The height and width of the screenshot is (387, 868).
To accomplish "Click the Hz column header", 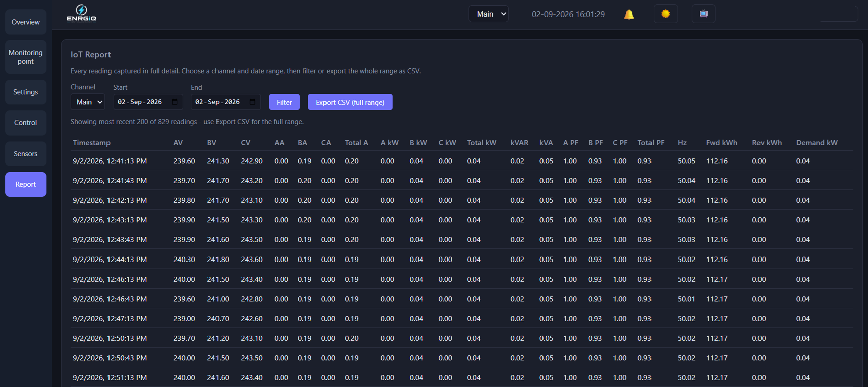I will [682, 143].
